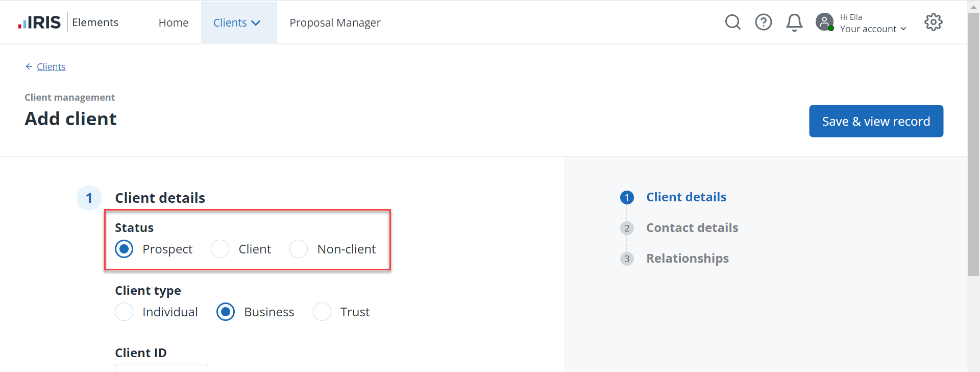Choose the Individual client type
This screenshot has width=980, height=372.
pos(124,312)
